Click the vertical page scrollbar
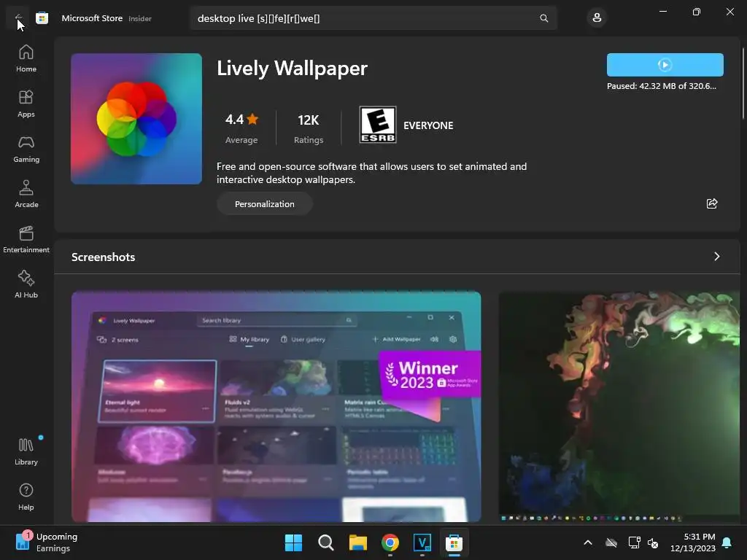Screen dimensions: 747x560 click(x=743, y=83)
